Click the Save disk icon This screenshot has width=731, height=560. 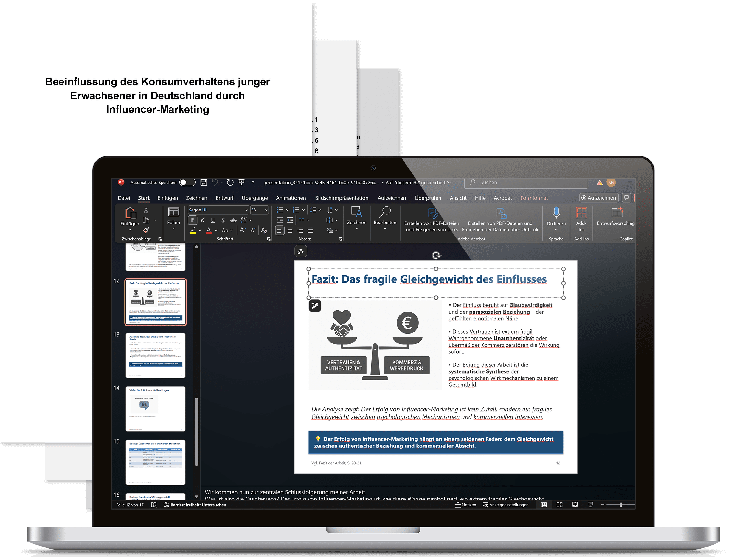coord(204,182)
